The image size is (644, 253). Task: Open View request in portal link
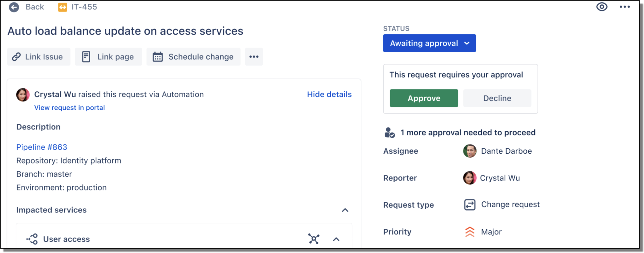[x=69, y=108]
